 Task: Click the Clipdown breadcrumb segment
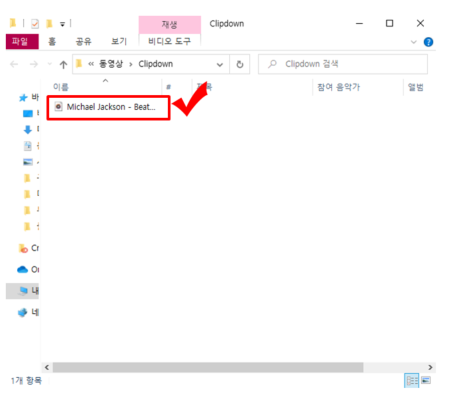coord(156,64)
